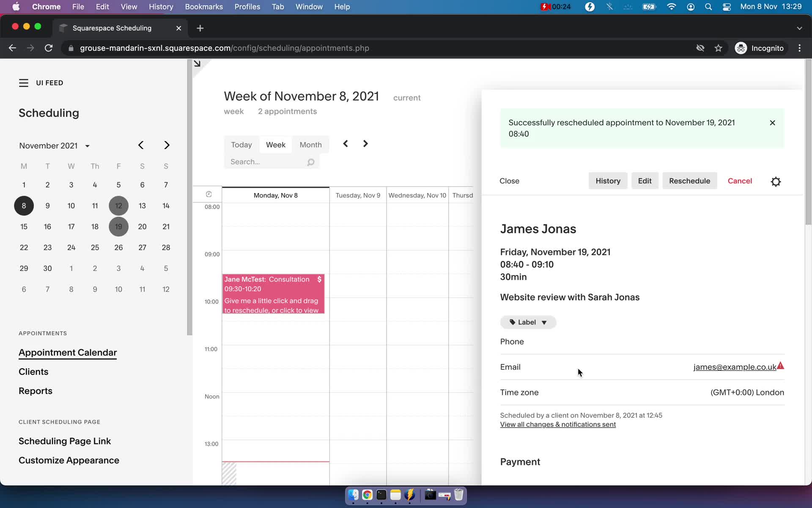This screenshot has width=812, height=508.
Task: Click the clock icon in calendar header
Action: [x=208, y=194]
